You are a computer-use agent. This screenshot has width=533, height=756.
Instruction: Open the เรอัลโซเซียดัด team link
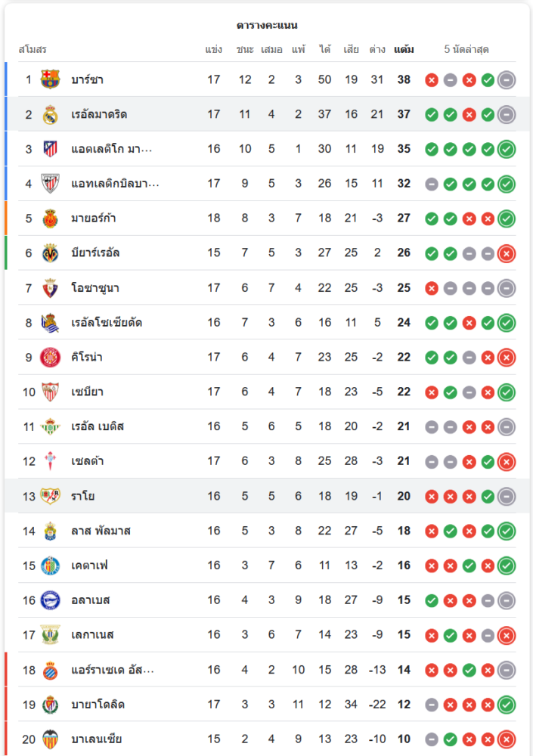[x=107, y=323]
